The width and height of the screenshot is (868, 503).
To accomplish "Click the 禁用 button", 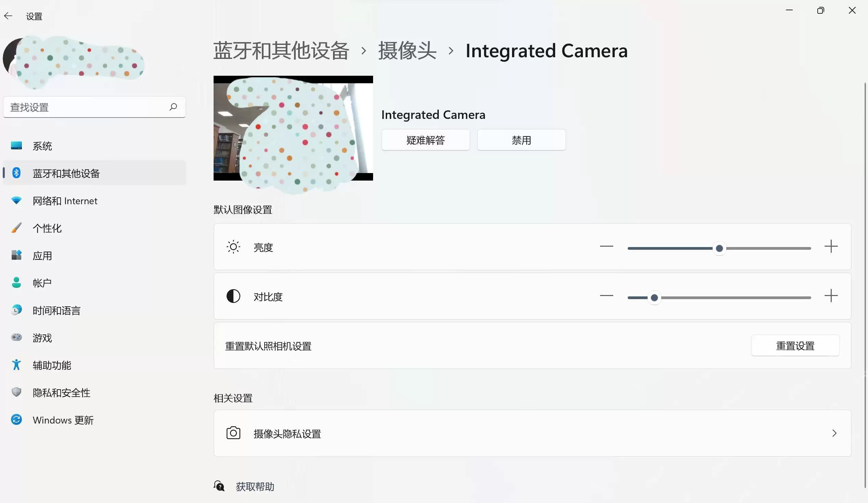I will 521,140.
